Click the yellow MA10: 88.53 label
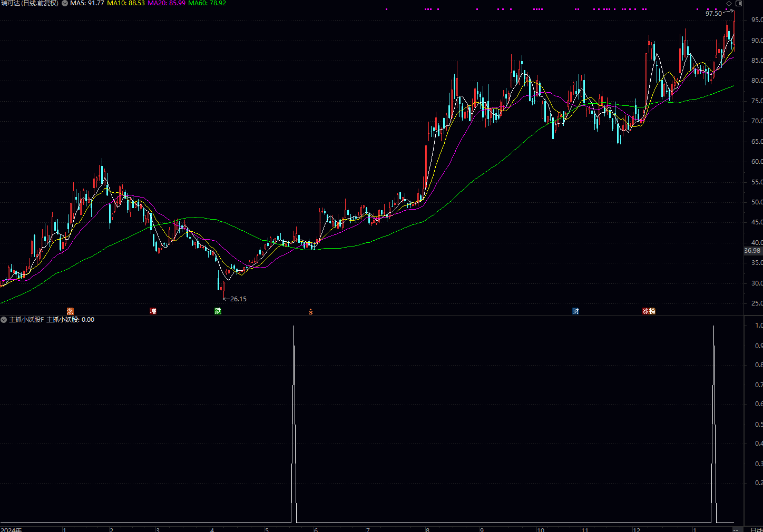This screenshot has width=763, height=532. [x=126, y=3]
